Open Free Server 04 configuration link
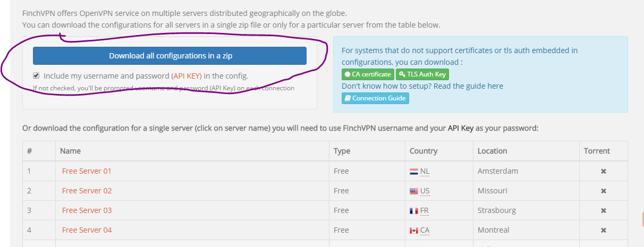Screen dimensions: 644x247 [x=87, y=230]
